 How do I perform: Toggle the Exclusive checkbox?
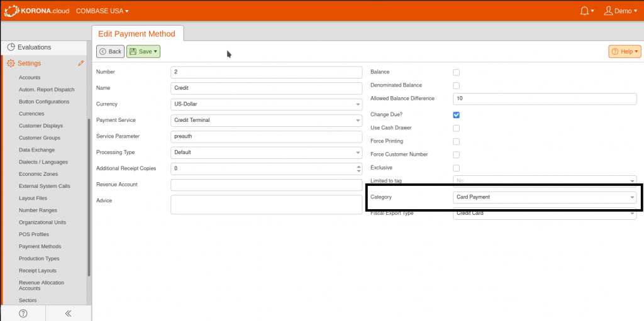(x=456, y=168)
